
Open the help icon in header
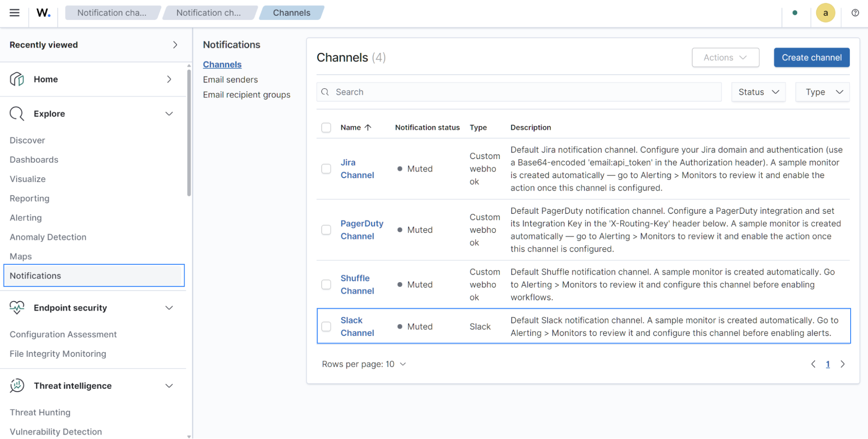[855, 13]
